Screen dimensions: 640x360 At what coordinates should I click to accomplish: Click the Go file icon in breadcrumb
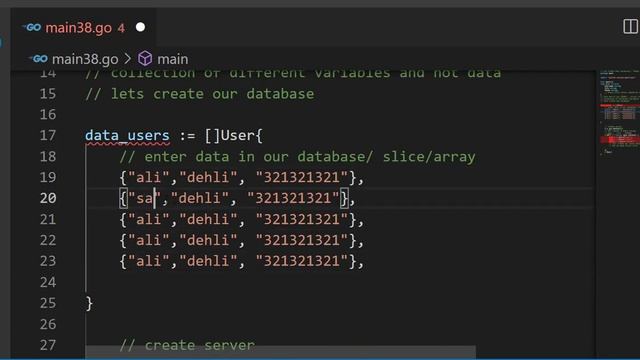[39, 59]
